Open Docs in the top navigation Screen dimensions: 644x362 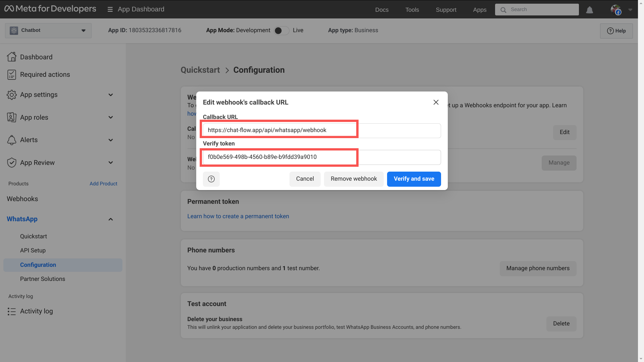382,10
